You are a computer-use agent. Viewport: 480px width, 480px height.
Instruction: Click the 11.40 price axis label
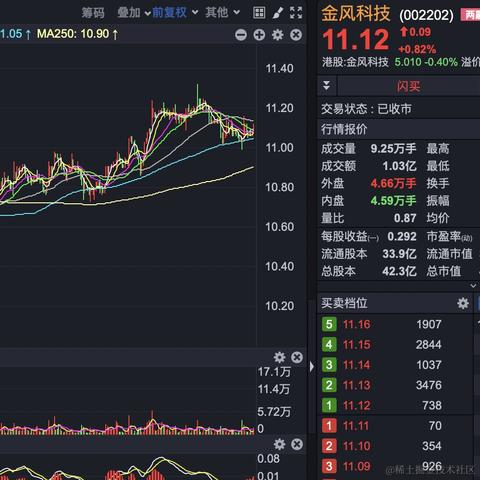pos(279,69)
